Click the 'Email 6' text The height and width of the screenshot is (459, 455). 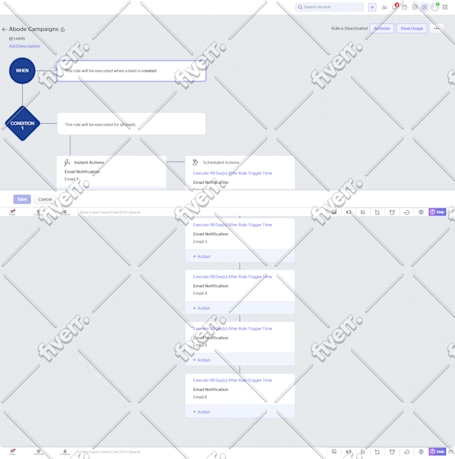coord(200,397)
